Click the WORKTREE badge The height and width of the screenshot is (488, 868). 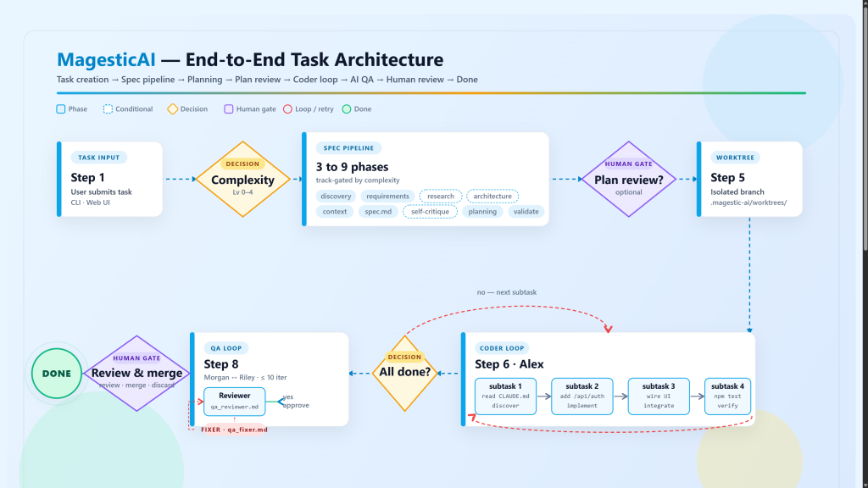pos(735,157)
